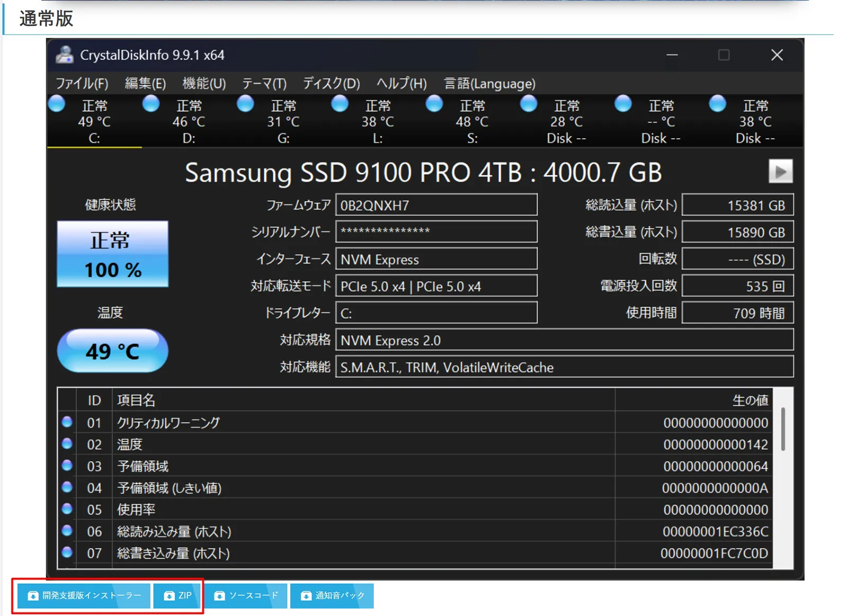Click the 49 °C temperature indicator
Viewport: 847px width, 616px height.
click(x=112, y=351)
